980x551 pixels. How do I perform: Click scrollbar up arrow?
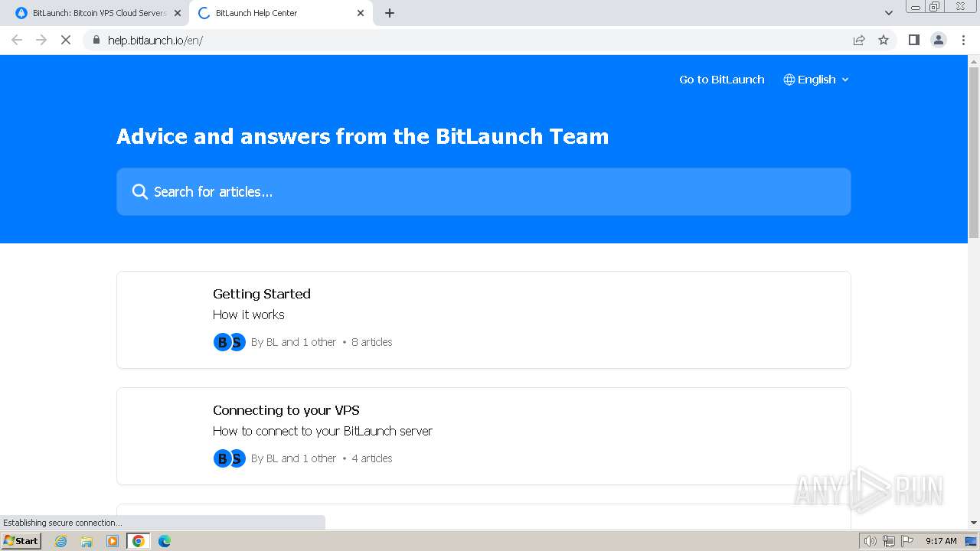tap(974, 61)
